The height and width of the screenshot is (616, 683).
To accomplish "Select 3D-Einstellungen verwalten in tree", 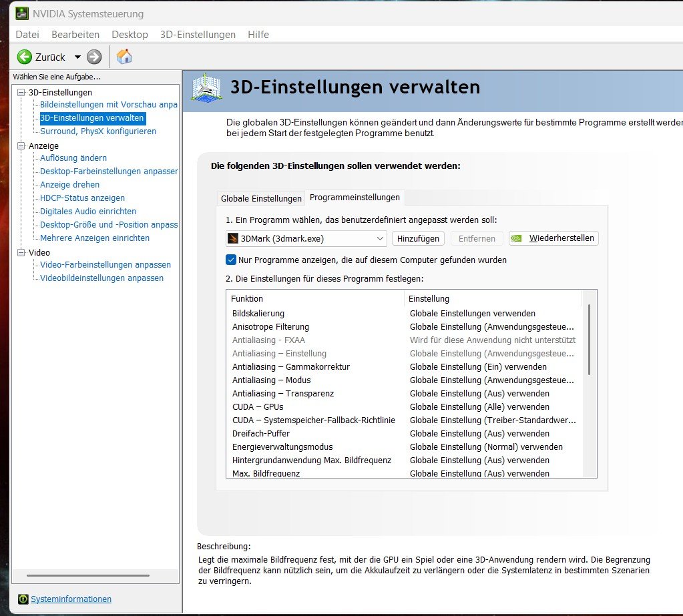I will 92,118.
